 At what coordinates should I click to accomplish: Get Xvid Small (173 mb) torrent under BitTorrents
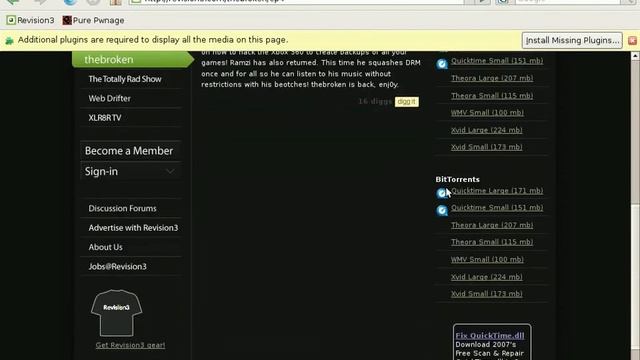[x=487, y=294]
